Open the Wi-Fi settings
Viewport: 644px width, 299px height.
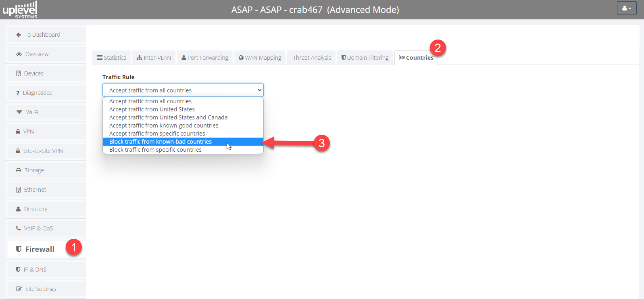(47, 112)
